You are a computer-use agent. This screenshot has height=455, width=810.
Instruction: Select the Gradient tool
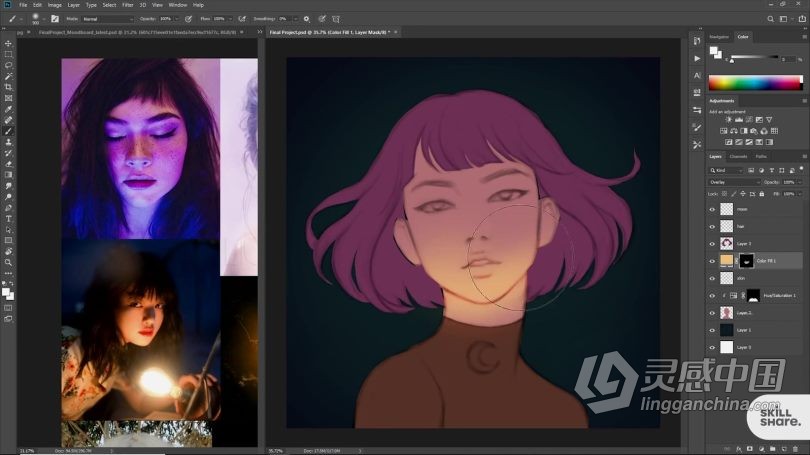coord(8,175)
